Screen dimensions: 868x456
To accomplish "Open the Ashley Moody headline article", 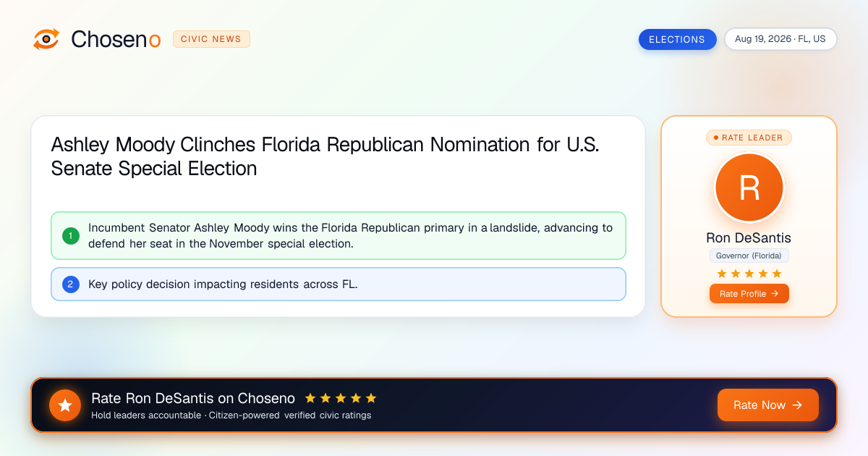I will [325, 156].
